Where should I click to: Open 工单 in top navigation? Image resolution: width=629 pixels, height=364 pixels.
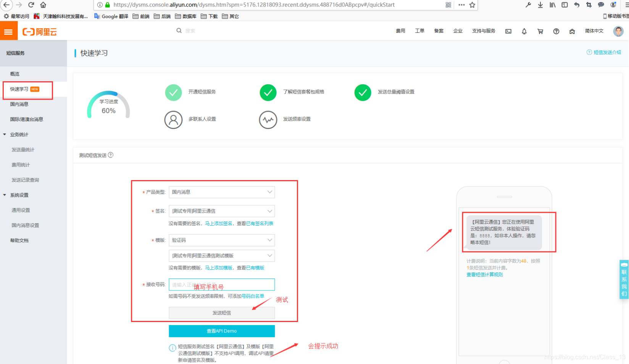(x=419, y=31)
